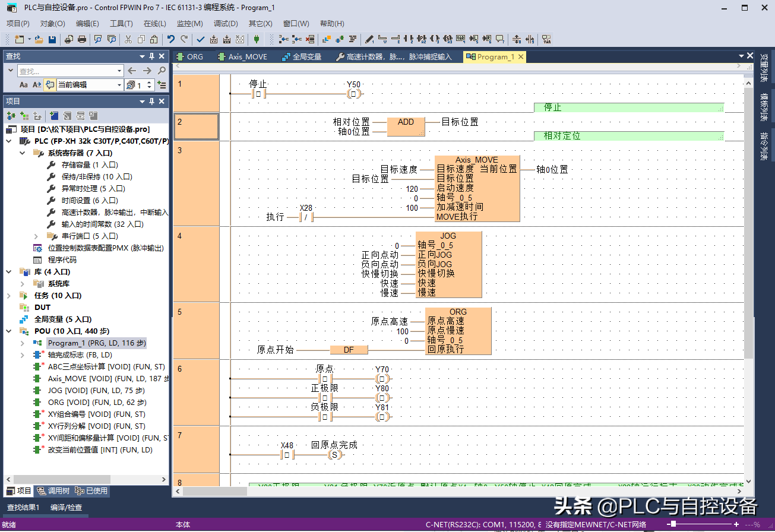
Task: Expand the 任务 (10 入口) tree node
Action: point(10,296)
